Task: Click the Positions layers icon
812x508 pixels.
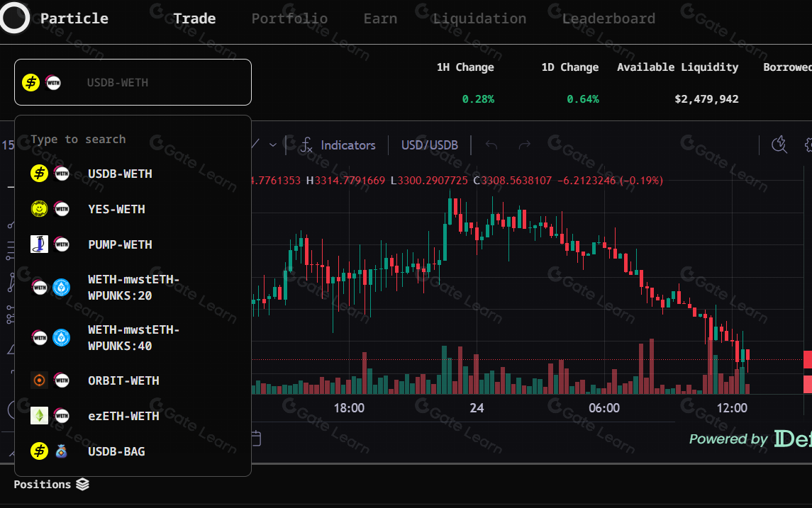Action: (x=84, y=485)
